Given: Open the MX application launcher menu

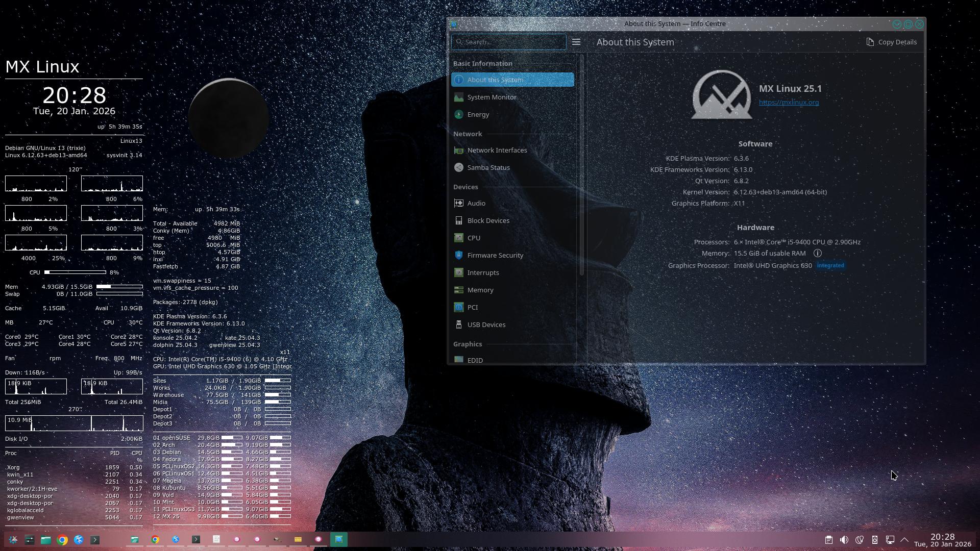Looking at the screenshot, I should coord(13,540).
